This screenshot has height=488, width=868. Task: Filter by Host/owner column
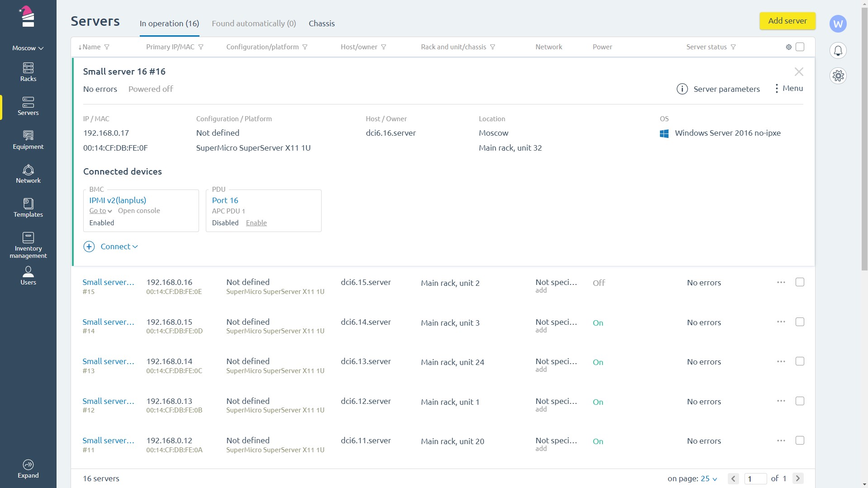(x=384, y=47)
